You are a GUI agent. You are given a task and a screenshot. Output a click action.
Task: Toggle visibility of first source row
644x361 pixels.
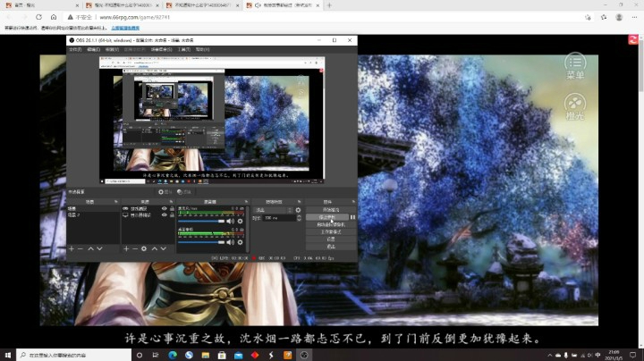click(x=165, y=209)
